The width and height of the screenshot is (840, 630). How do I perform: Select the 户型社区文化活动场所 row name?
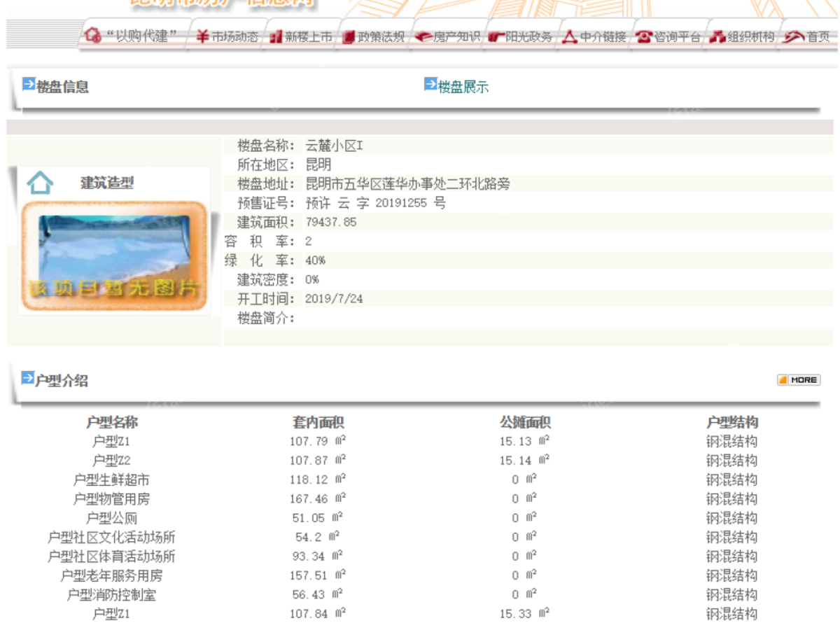tap(112, 538)
